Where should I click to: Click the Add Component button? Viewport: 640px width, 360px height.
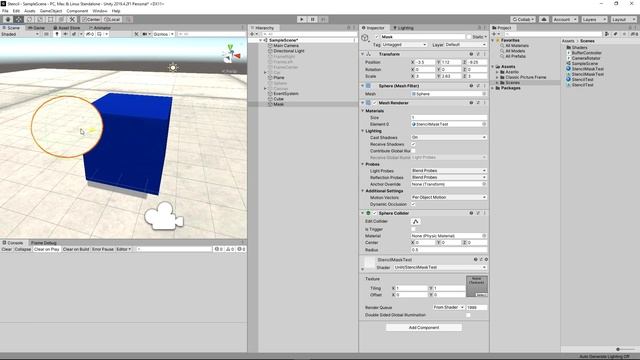424,327
